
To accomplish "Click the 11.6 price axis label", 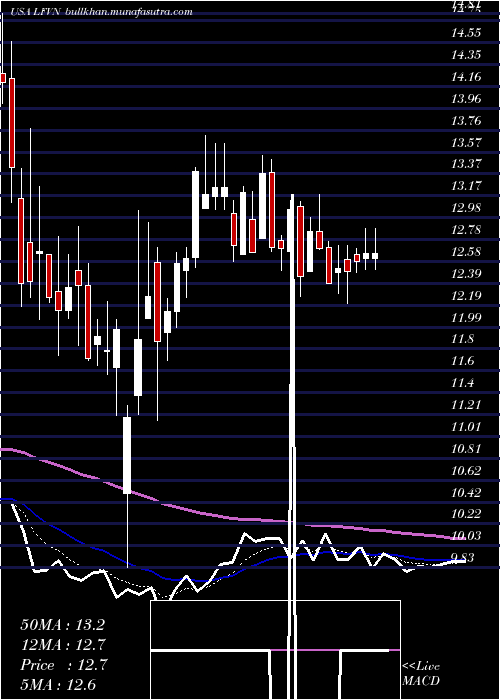I will [x=462, y=361].
